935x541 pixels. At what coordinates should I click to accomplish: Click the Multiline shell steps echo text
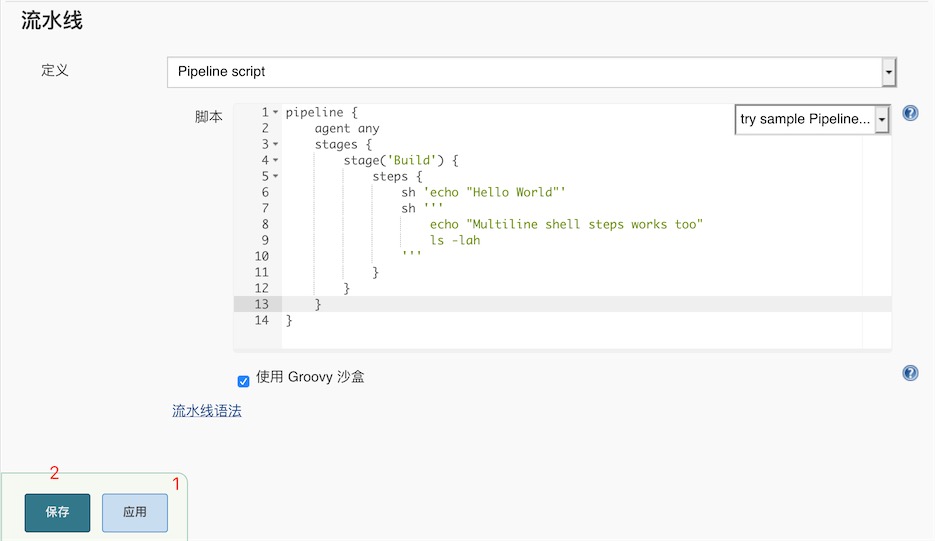coord(566,224)
